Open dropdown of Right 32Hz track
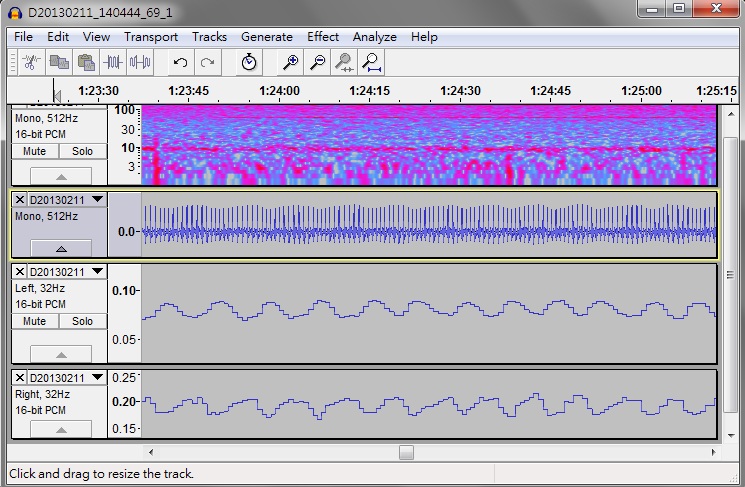 coord(97,378)
